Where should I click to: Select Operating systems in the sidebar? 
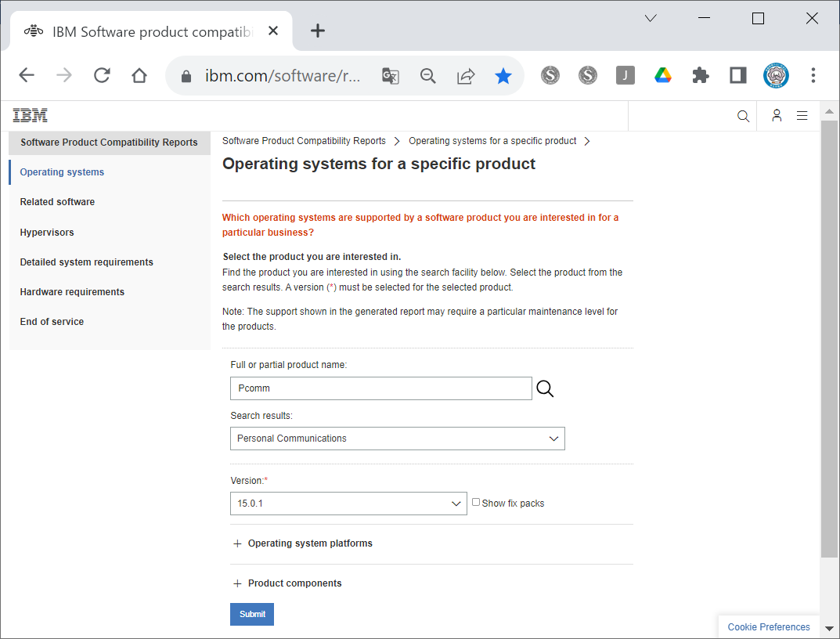[62, 172]
